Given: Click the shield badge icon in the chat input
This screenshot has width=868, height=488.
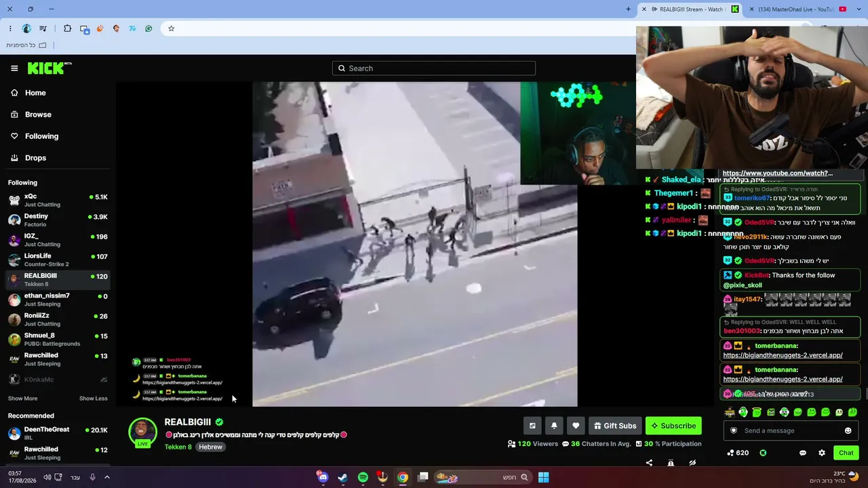Looking at the screenshot, I should tap(733, 430).
